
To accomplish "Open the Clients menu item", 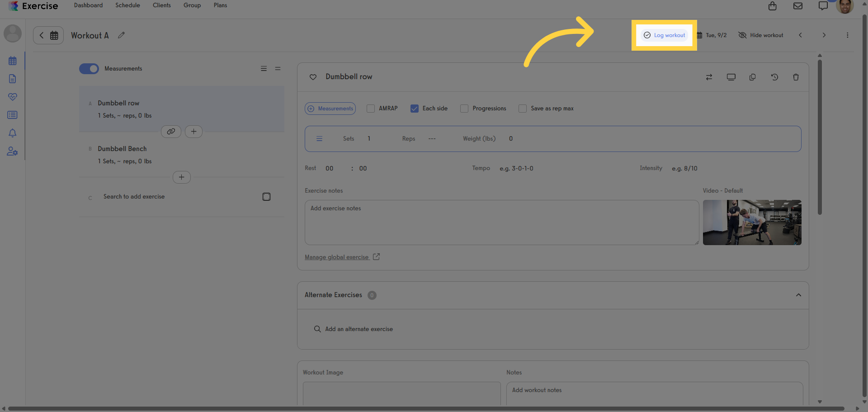I will point(162,5).
